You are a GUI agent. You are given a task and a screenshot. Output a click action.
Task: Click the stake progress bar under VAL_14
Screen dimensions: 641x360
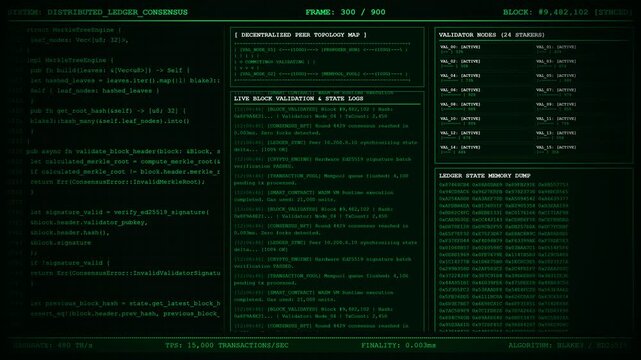[453, 152]
